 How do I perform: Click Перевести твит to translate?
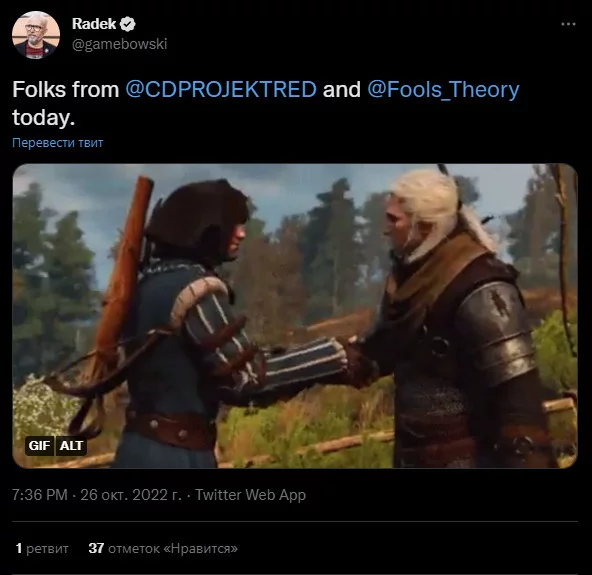57,143
